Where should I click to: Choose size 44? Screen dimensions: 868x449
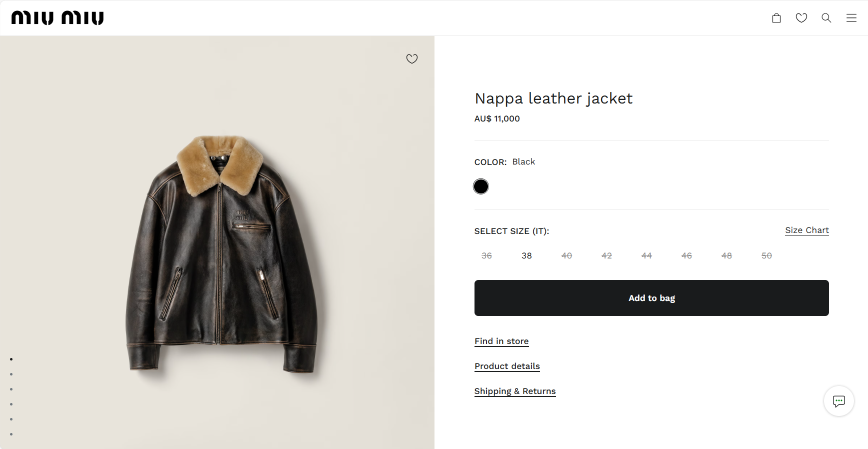tap(646, 255)
